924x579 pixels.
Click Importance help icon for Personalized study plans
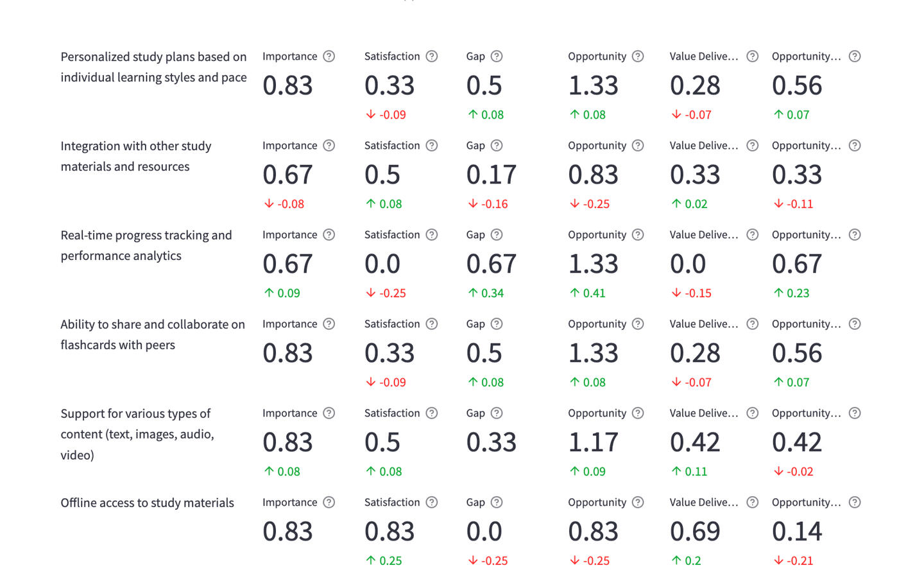pyautogui.click(x=329, y=56)
